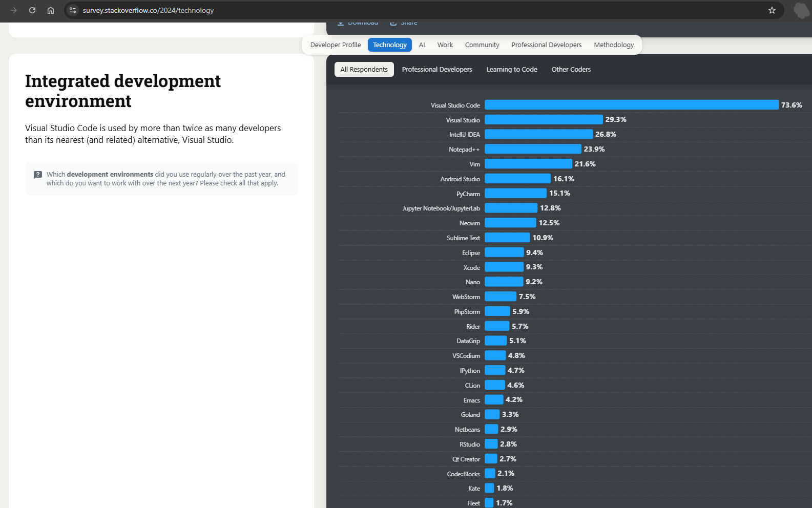Screen dimensions: 812x508
Task: Click the DataGrip label
Action: 468,341
